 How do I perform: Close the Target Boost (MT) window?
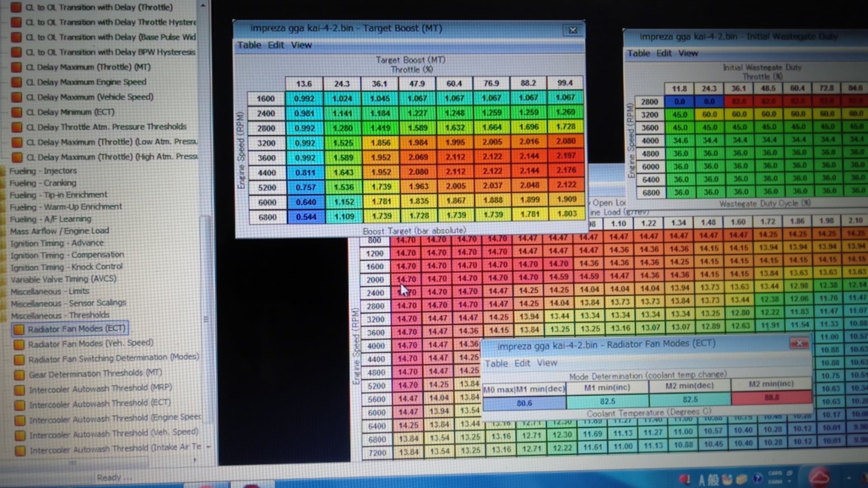[x=573, y=30]
